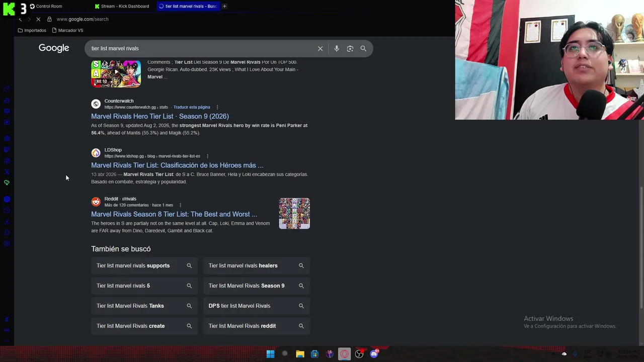Open Reddit Season 8 Tier List result
644x362 pixels.
[174, 214]
